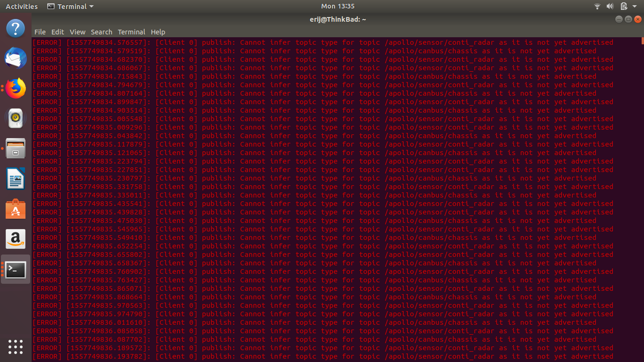Launch Thunderbird mail from the dock
The width and height of the screenshot is (644, 362).
pos(16,58)
